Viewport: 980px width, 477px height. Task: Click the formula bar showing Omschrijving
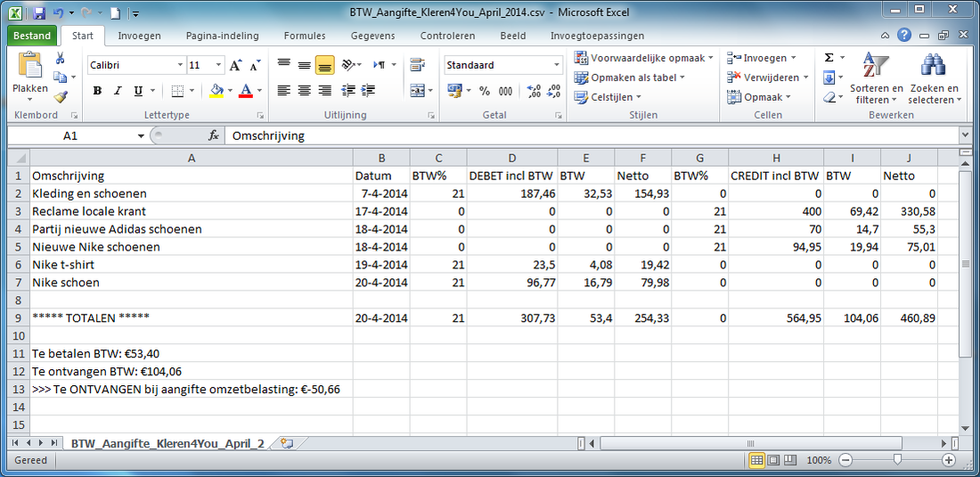tap(591, 136)
